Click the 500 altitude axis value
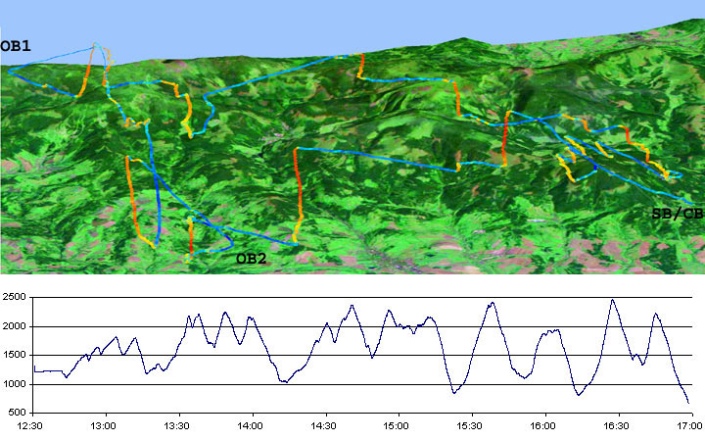 (x=17, y=413)
